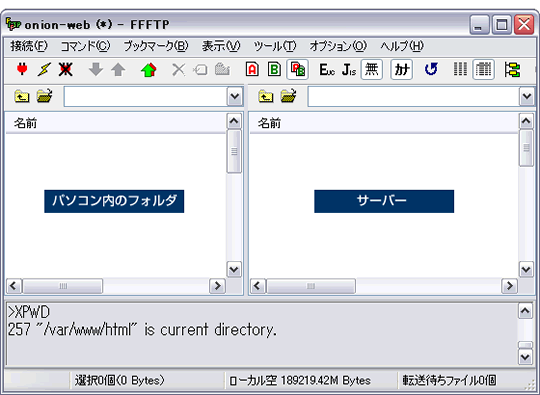Open the ヘルプ(H) menu
The height and width of the screenshot is (395, 540).
(x=402, y=46)
